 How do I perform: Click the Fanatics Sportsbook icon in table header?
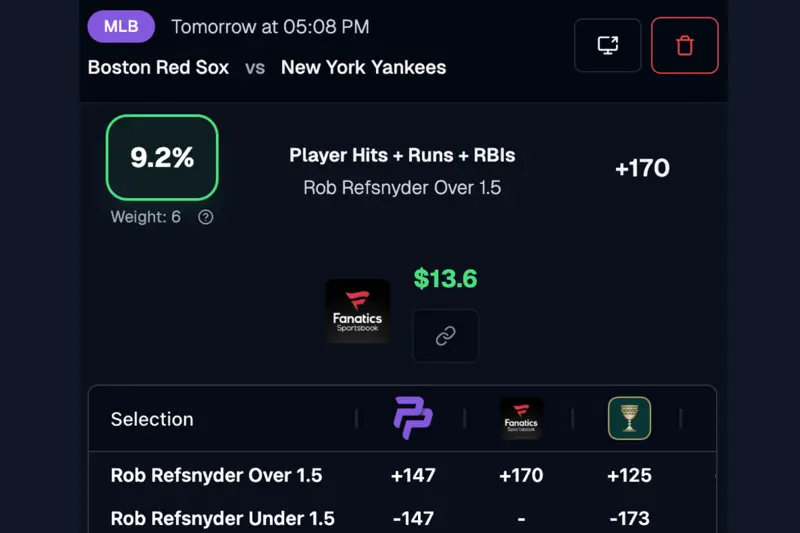pyautogui.click(x=521, y=419)
